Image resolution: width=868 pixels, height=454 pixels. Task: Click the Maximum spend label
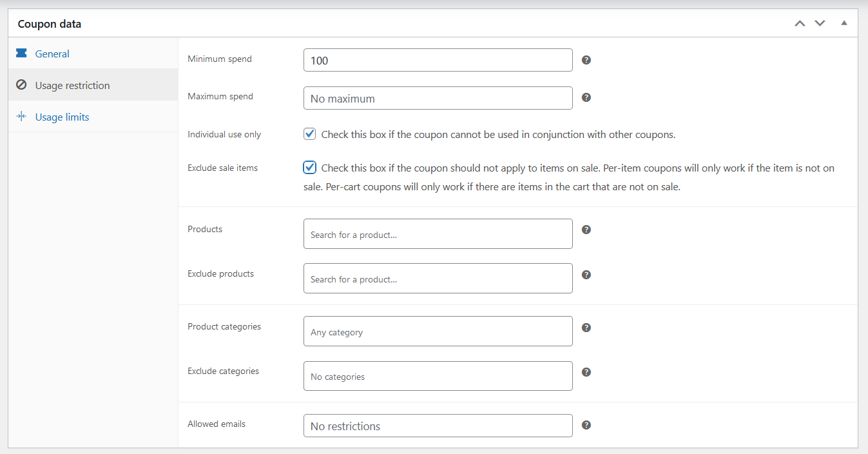pyautogui.click(x=220, y=97)
